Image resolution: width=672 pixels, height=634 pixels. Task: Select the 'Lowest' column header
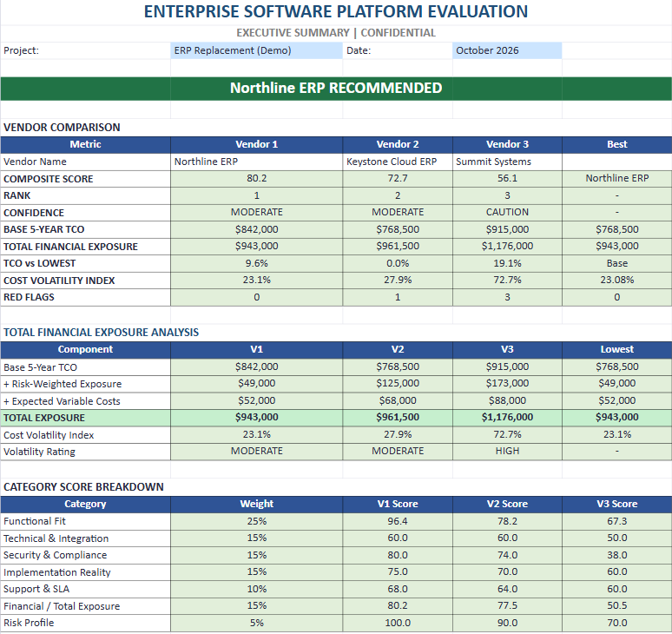point(616,349)
